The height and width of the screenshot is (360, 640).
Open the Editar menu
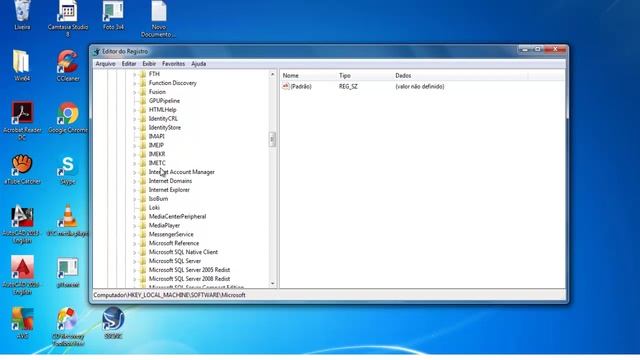(x=129, y=64)
